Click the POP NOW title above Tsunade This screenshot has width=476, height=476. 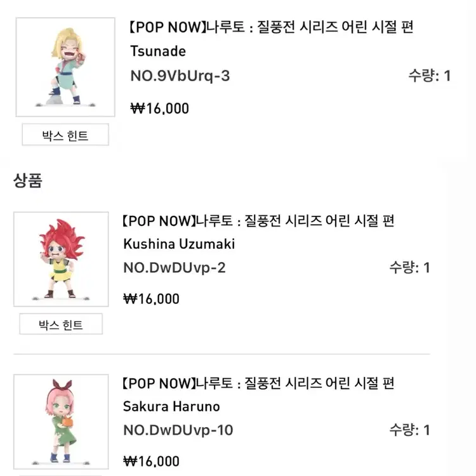pos(272,28)
